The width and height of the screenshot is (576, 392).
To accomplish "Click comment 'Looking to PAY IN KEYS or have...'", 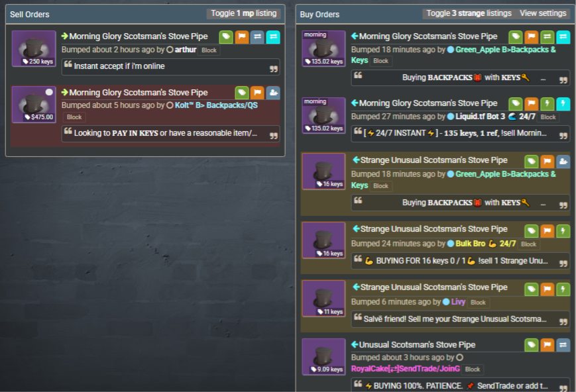I will click(x=171, y=134).
